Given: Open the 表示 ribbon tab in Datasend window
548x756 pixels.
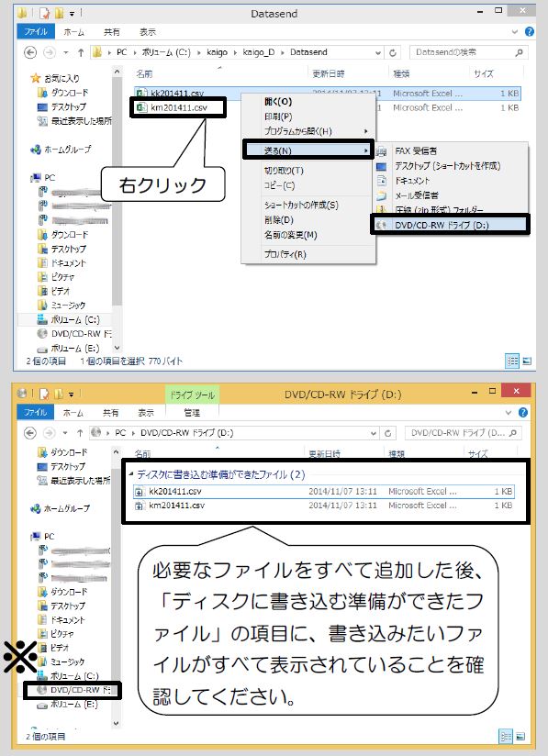Looking at the screenshot, I should pyautogui.click(x=148, y=32).
